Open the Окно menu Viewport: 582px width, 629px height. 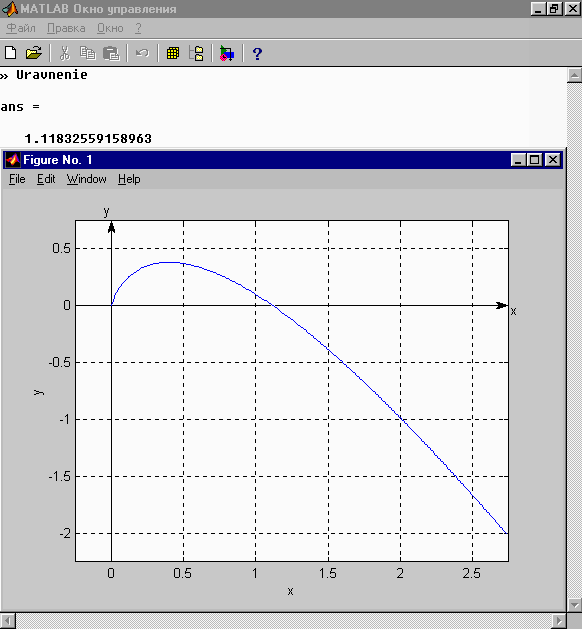(x=110, y=28)
